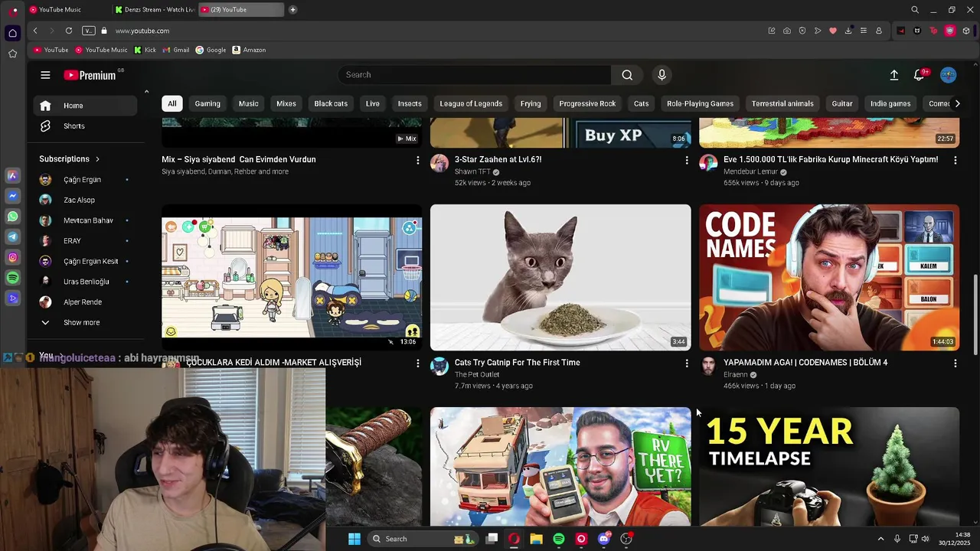Open Easy Setup sliders icon
Screen dimensions: 980x551
click(864, 31)
